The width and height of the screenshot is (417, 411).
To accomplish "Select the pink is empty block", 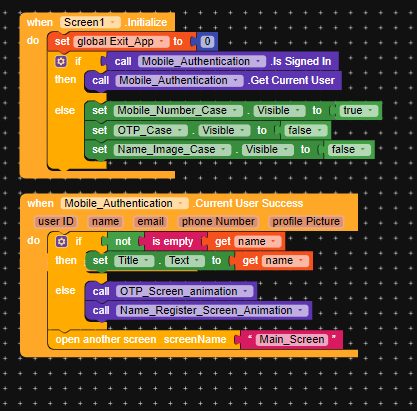I will pos(172,242).
